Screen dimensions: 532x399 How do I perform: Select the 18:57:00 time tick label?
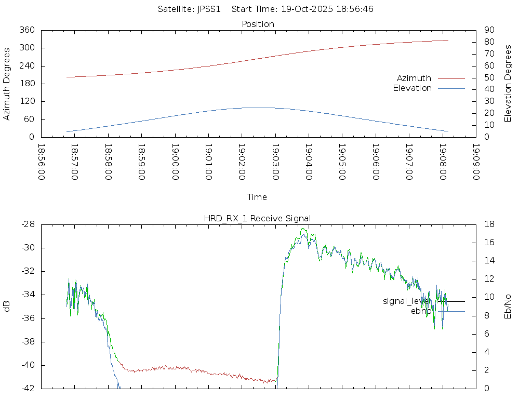pyautogui.click(x=75, y=162)
